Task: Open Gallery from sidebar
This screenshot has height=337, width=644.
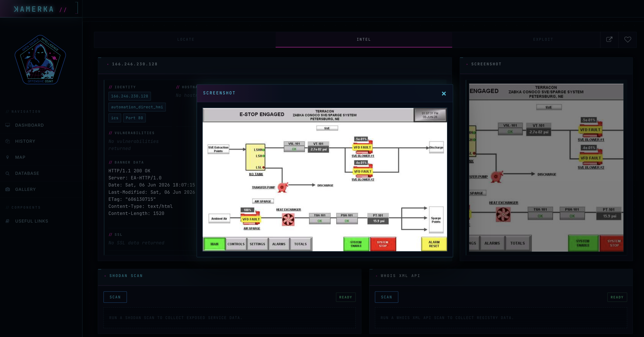Action: click(26, 189)
